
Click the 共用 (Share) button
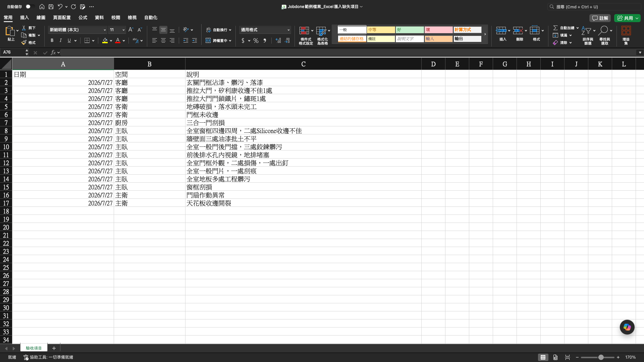coord(627,18)
